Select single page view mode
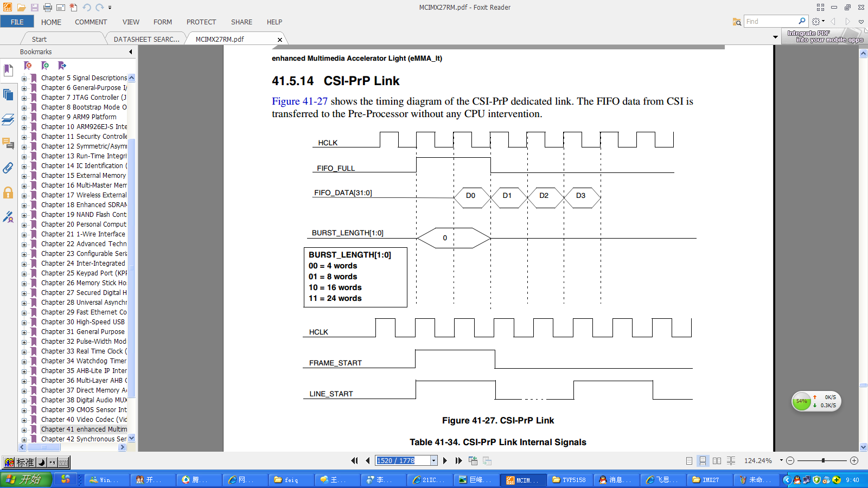The height and width of the screenshot is (488, 868). [x=689, y=460]
